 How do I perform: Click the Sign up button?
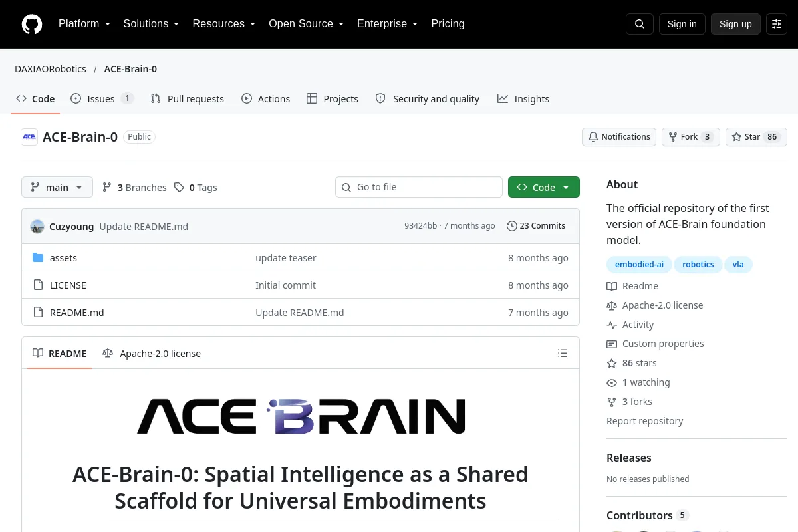735,24
